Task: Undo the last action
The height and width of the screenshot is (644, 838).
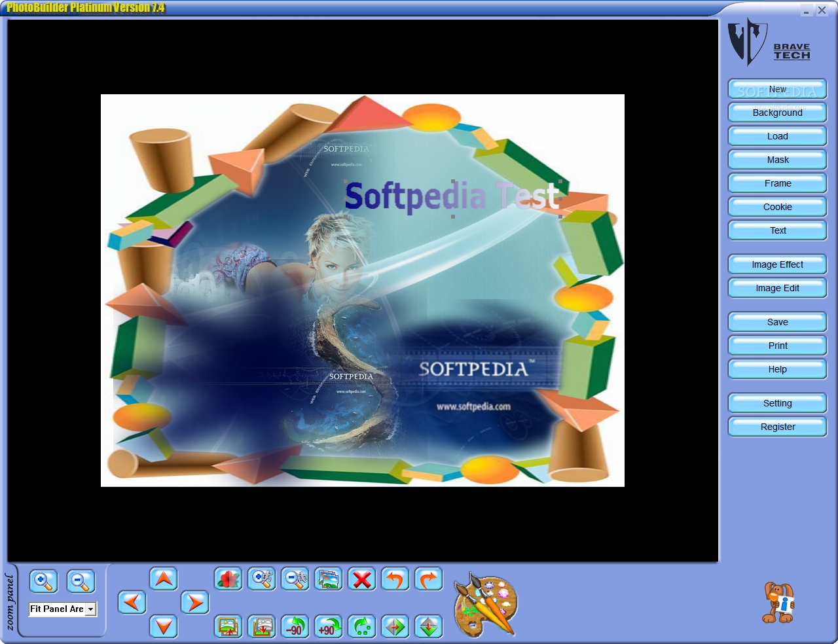Action: (395, 579)
